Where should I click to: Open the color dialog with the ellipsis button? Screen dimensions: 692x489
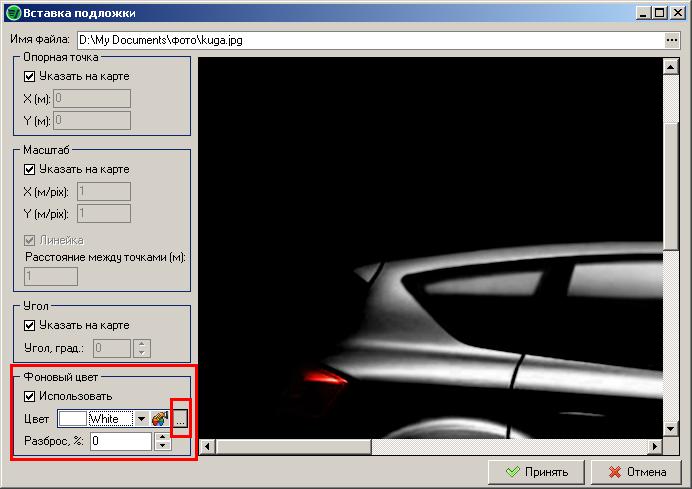[180, 419]
